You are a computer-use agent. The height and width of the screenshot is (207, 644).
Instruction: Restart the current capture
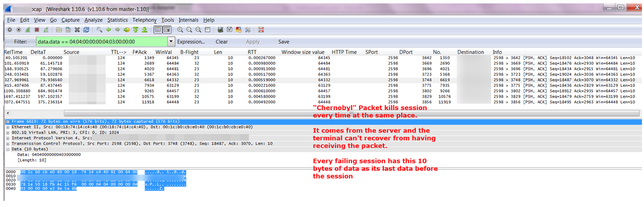[x=46, y=29]
